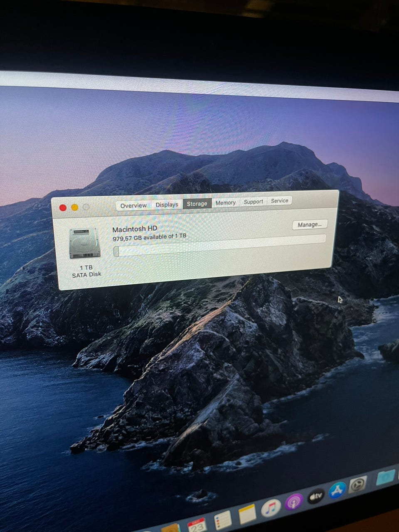
Task: Click the Manage... button
Action: click(310, 224)
